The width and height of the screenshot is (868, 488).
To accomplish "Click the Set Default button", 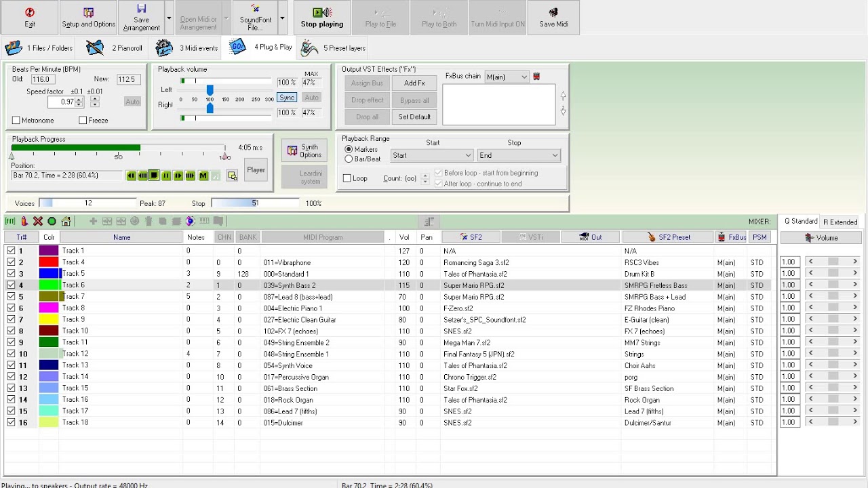I will point(414,117).
